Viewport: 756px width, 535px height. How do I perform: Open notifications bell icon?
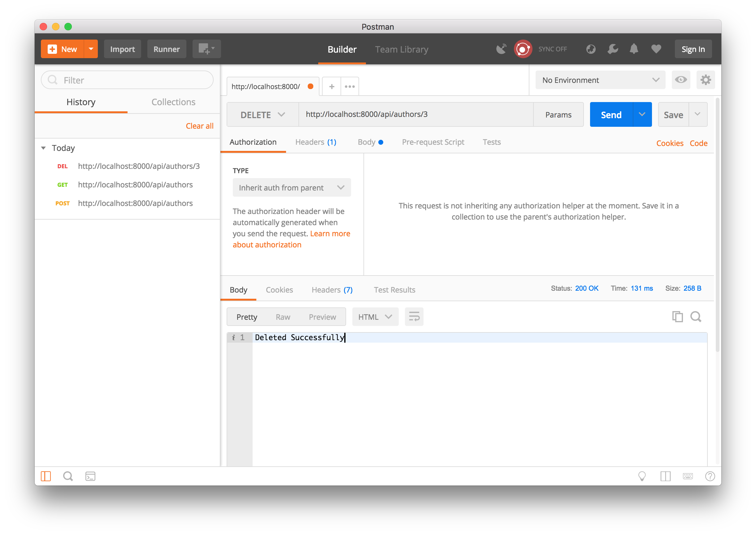(x=634, y=49)
